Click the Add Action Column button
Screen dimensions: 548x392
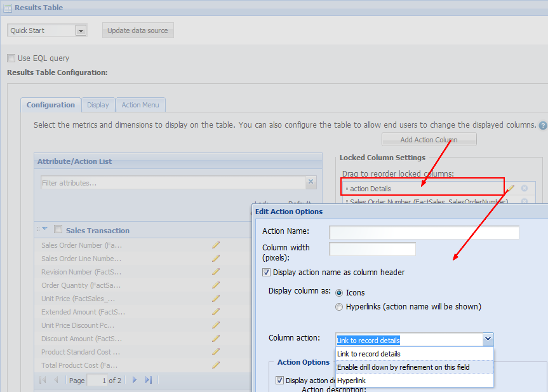(x=429, y=140)
